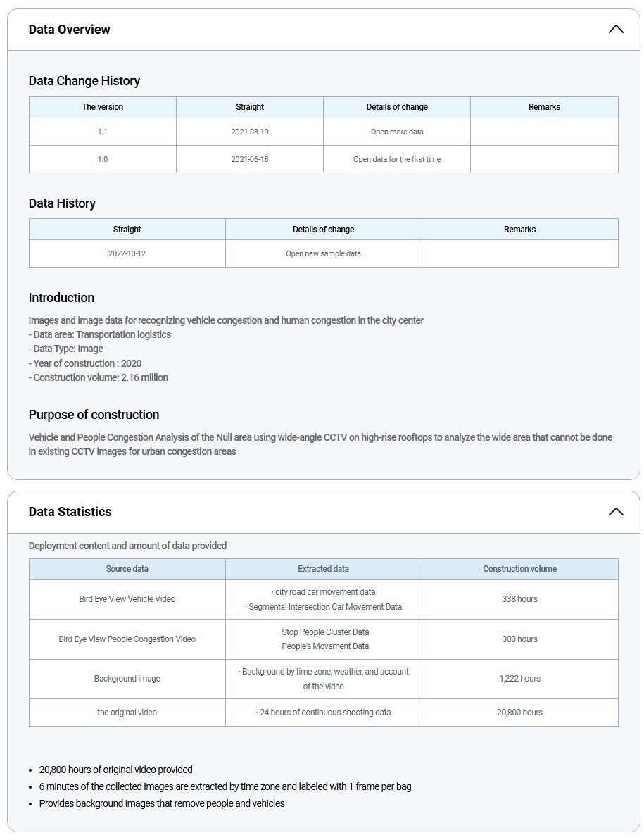644x840 pixels.
Task: Select 'The version' column header
Action: pyautogui.click(x=103, y=107)
